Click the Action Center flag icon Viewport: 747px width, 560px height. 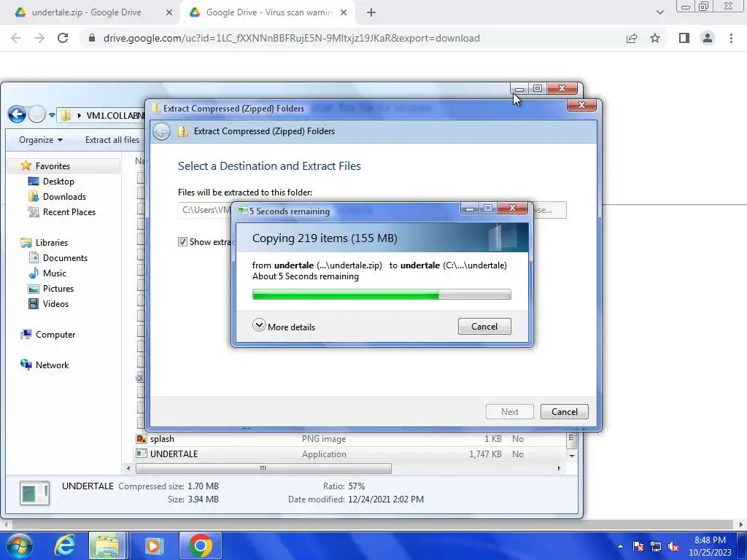[638, 546]
